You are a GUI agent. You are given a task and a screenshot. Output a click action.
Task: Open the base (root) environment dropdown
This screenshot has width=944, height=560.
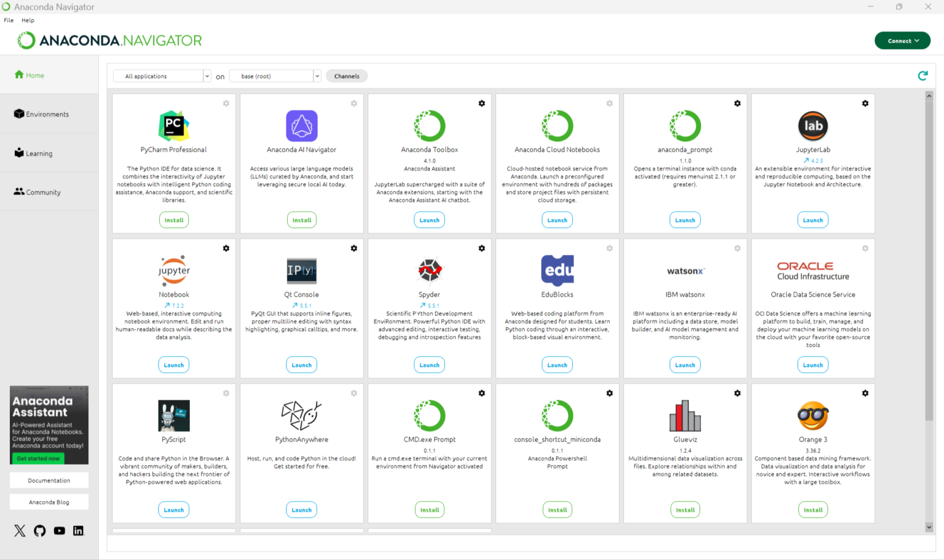coord(317,76)
